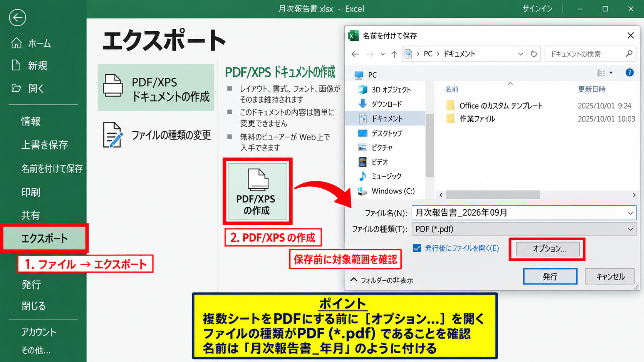Select Office のカスタム テンプレート folder
The image size is (644, 362).
(x=495, y=106)
